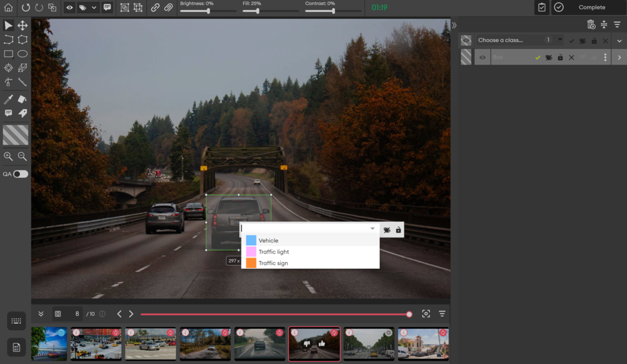Choose Traffic light class from list
Viewport: 627px width, 364px height.
click(x=310, y=252)
